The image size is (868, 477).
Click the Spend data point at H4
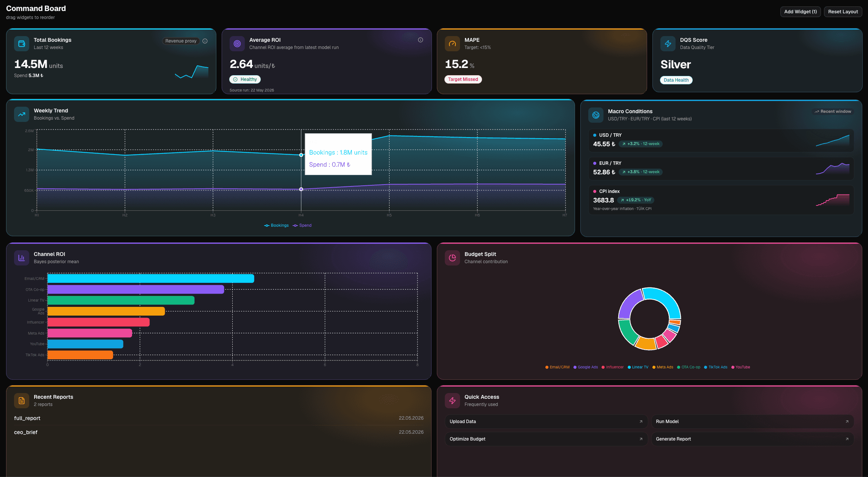click(301, 189)
